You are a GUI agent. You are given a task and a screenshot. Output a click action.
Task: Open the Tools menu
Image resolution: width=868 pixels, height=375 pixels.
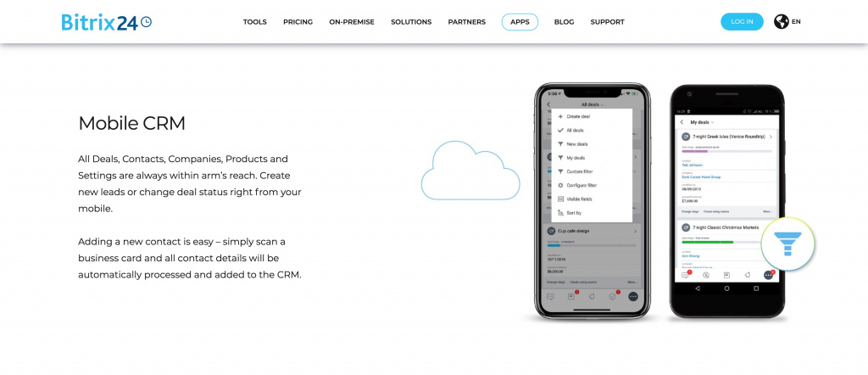254,22
